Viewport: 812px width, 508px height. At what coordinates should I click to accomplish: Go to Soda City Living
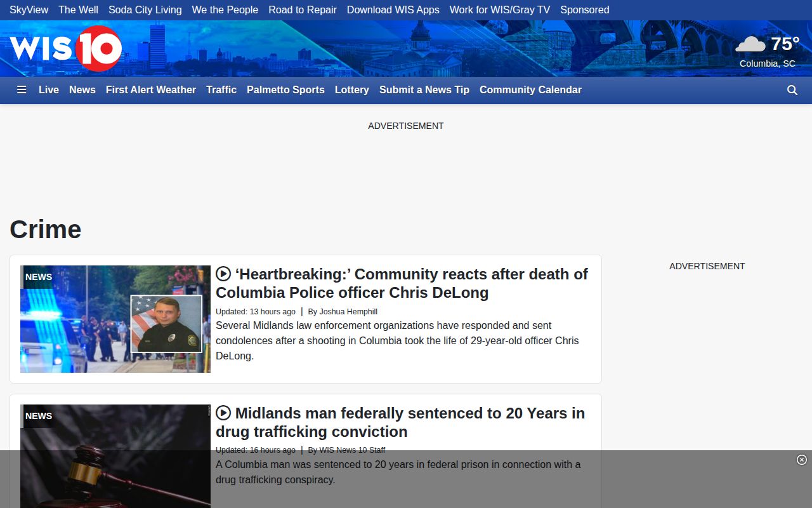145,10
